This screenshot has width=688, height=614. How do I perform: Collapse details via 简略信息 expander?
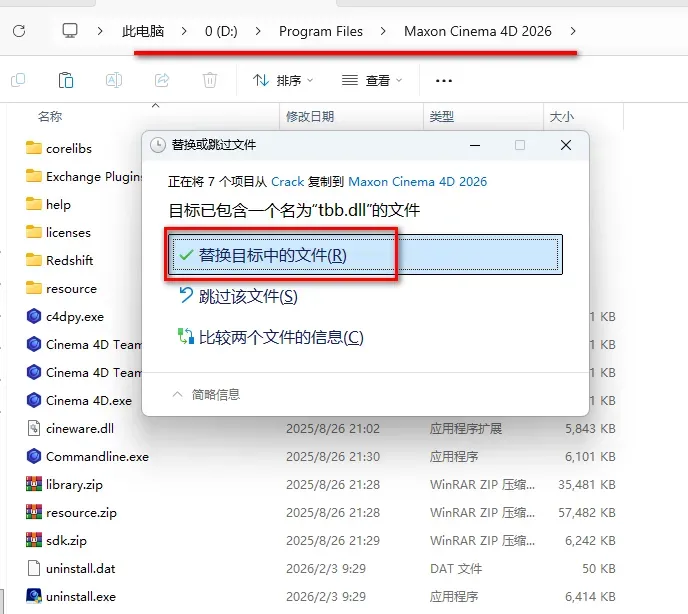206,394
